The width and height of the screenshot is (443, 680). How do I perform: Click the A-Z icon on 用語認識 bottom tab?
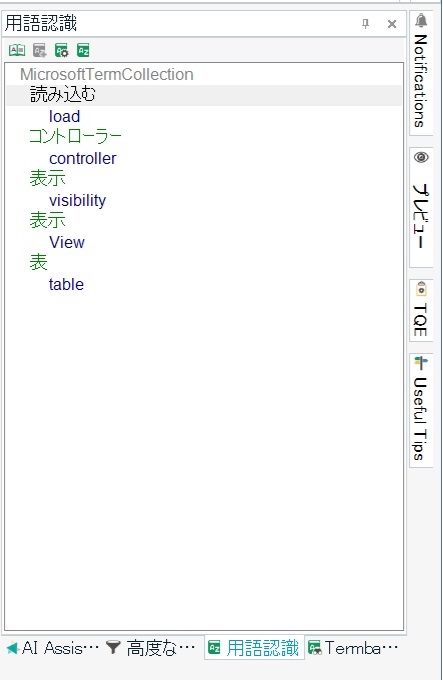tap(214, 648)
